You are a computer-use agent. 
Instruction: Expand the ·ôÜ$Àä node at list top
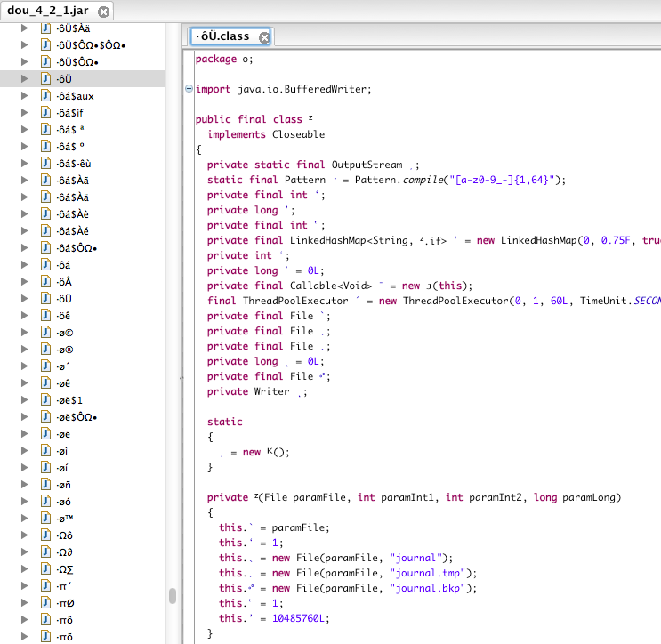[24, 28]
